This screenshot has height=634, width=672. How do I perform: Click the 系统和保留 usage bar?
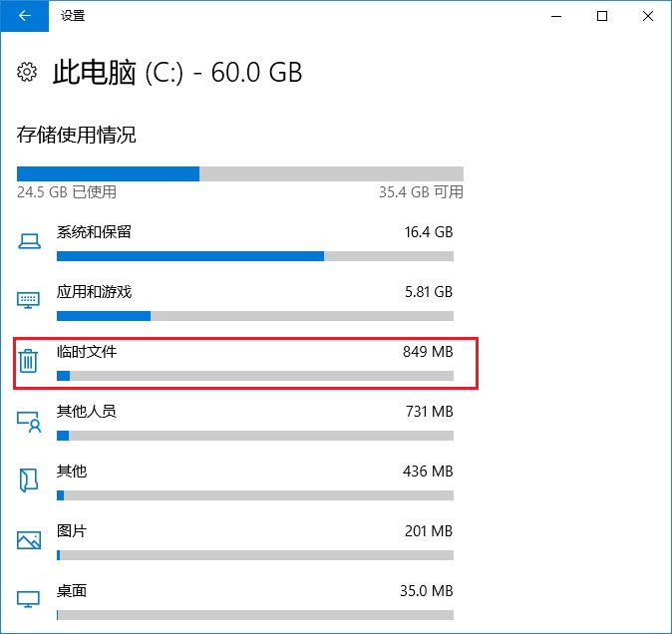point(255,256)
